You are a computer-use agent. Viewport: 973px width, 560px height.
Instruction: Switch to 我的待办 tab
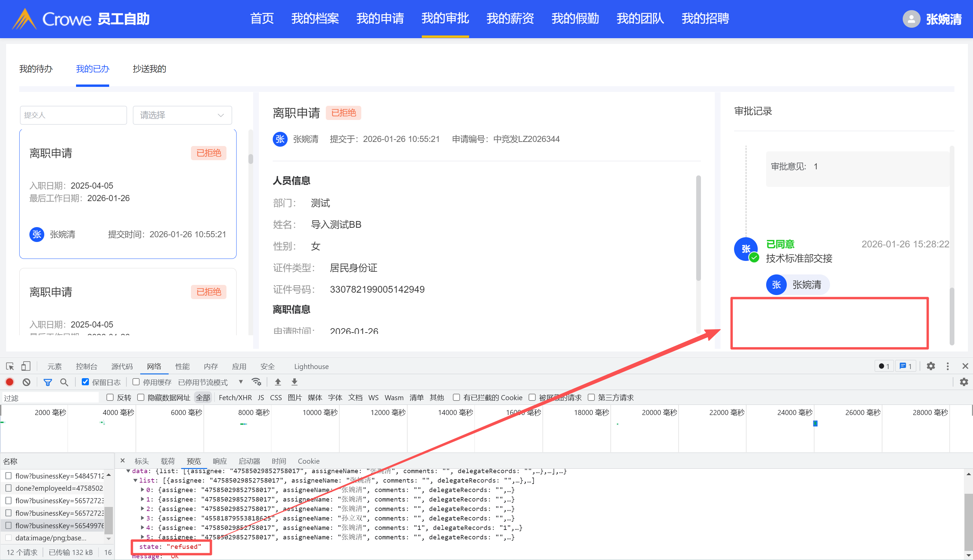(36, 69)
